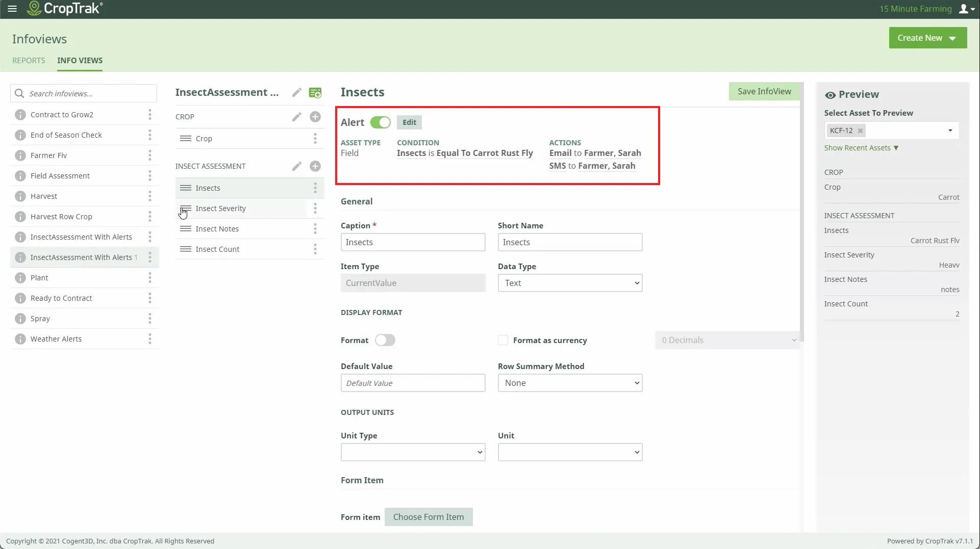Viewport: 980px width, 549px height.
Task: Open the Unit dropdown
Action: [x=570, y=453]
